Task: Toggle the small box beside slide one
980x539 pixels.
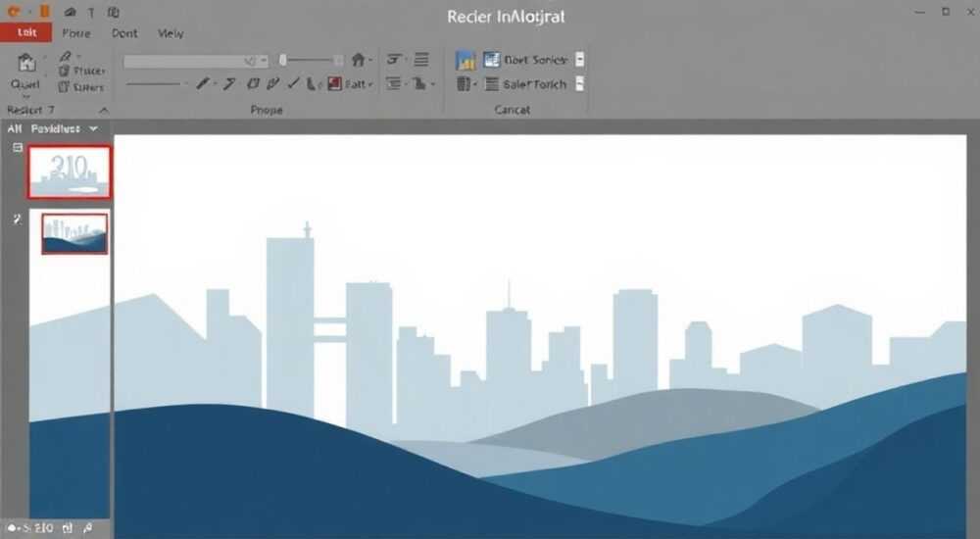Action: 18,148
